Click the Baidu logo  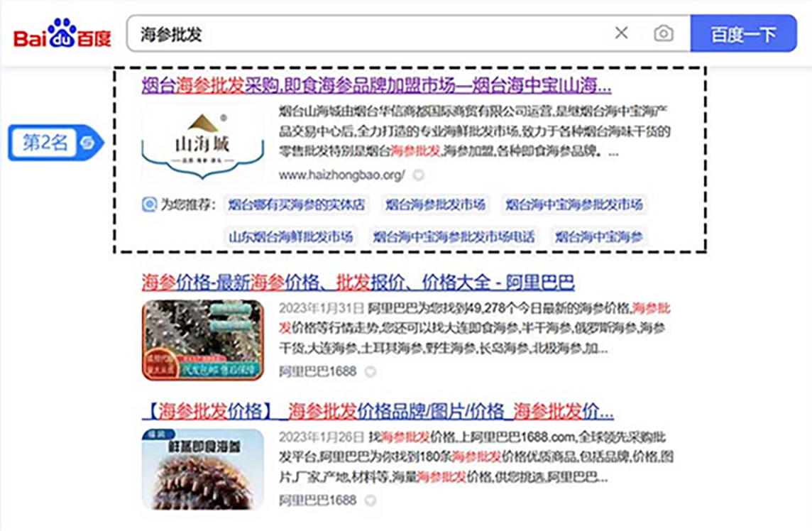point(62,34)
